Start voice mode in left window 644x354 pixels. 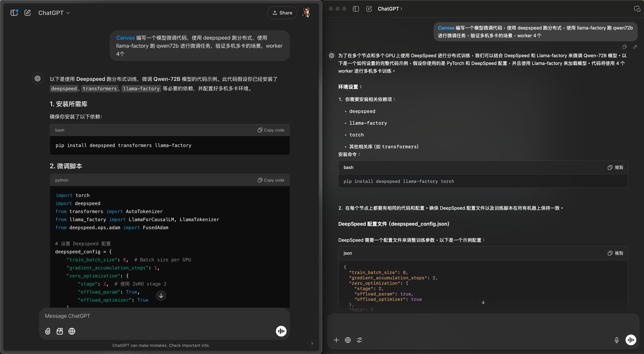(x=281, y=331)
